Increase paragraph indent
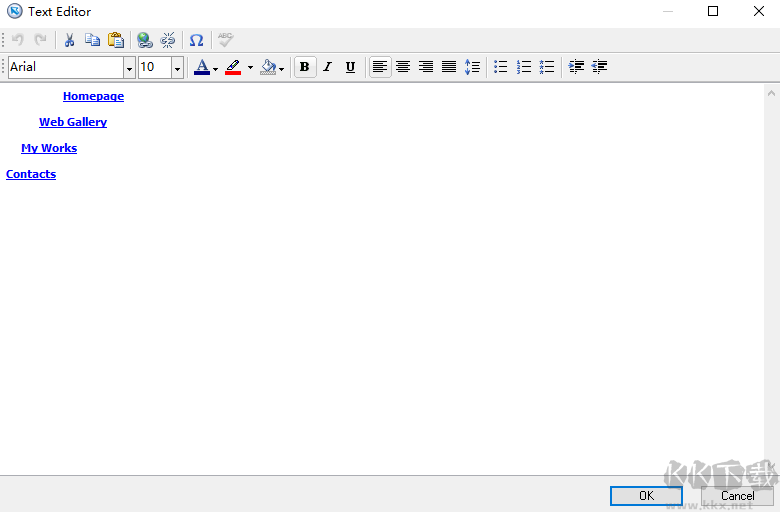The height and width of the screenshot is (512, 780). (x=576, y=67)
